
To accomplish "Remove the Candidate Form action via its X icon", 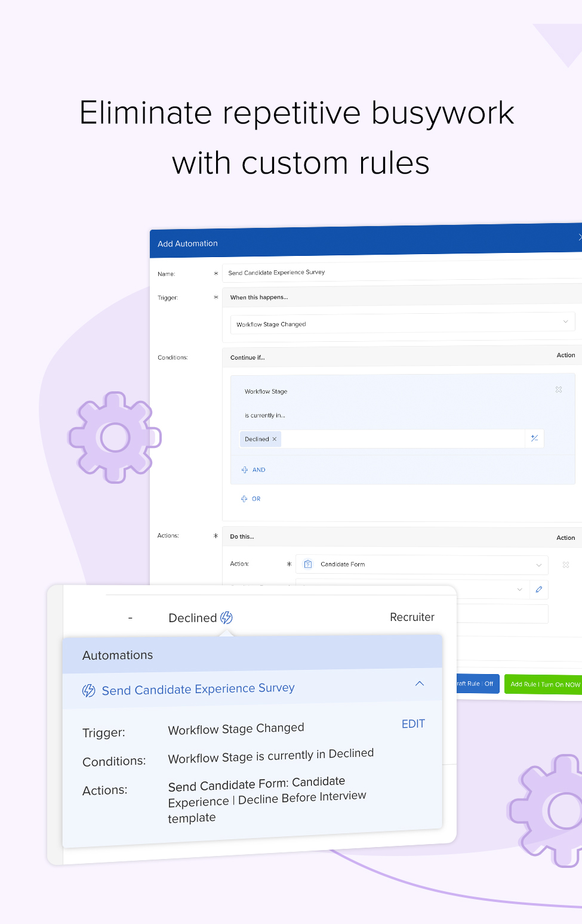I will coord(565,564).
